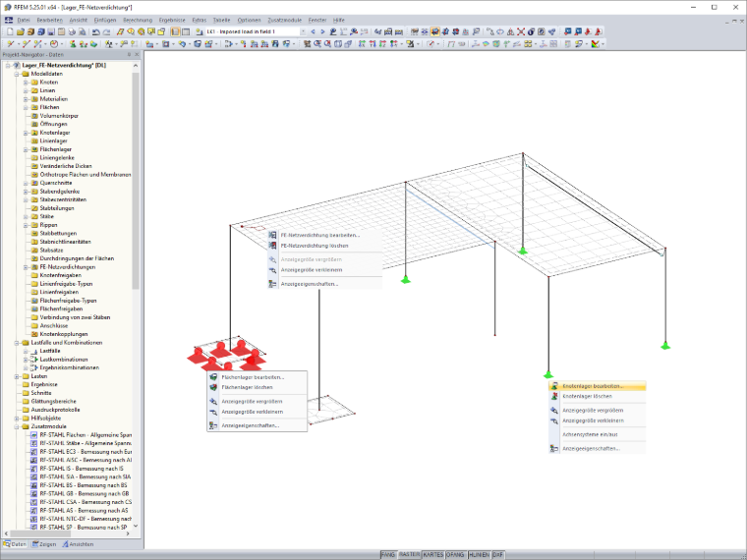
Task: Open the Hilfe menu
Action: point(339,20)
